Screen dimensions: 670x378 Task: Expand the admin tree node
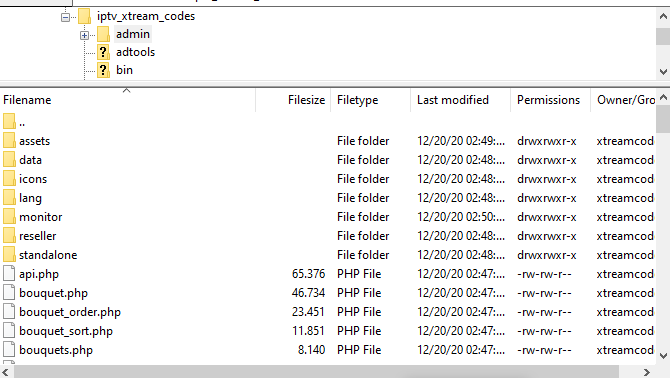tap(85, 35)
